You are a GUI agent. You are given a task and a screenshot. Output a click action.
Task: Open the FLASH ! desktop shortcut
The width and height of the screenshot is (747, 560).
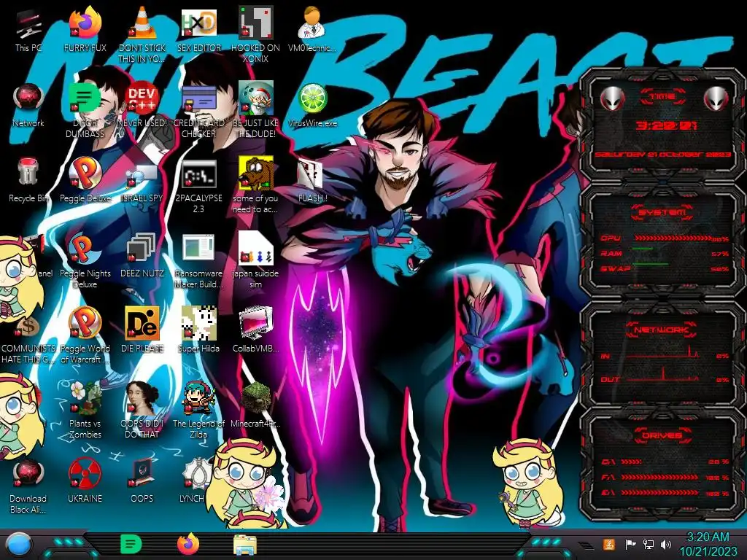point(312,181)
